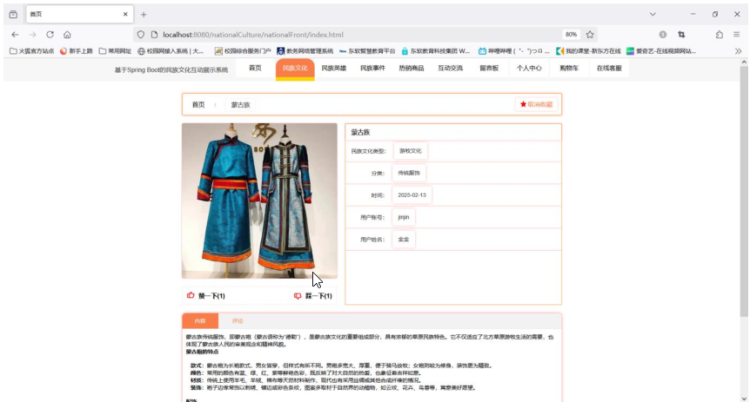Open the 留言板 navigation item
750x415 pixels.
point(489,68)
